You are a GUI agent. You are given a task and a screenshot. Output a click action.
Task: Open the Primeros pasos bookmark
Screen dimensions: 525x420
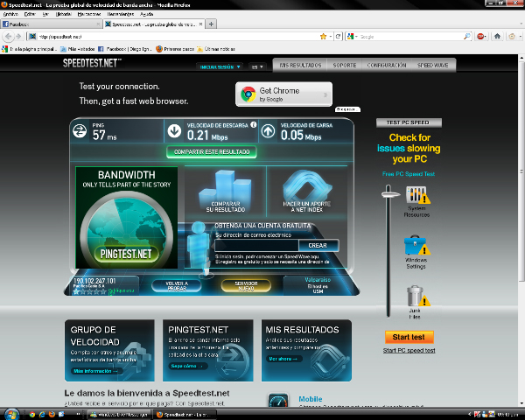pyautogui.click(x=175, y=49)
